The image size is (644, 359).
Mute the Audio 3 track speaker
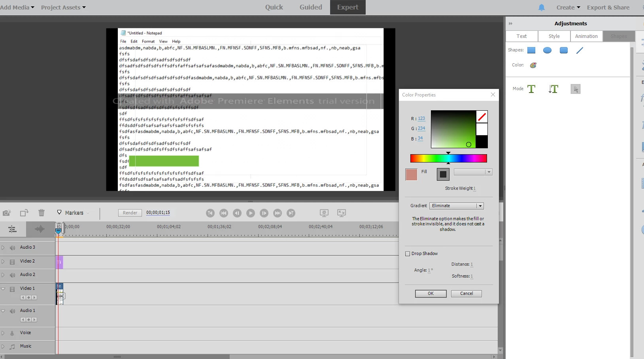(x=13, y=248)
